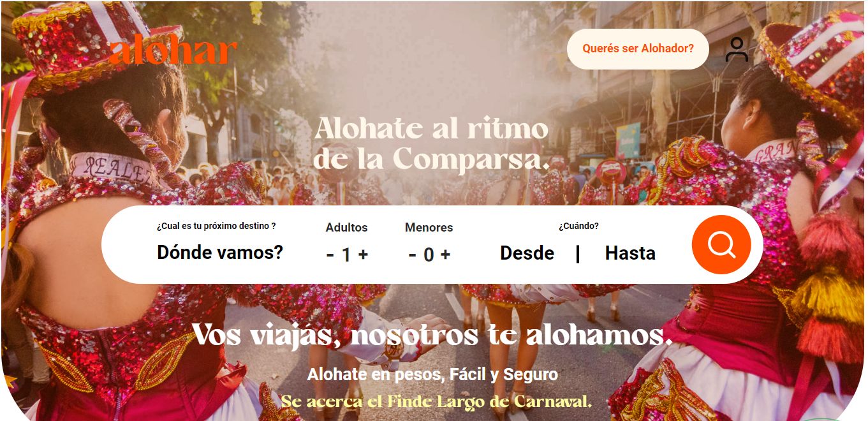
Task: Click the Menores value 0
Action: tap(429, 255)
